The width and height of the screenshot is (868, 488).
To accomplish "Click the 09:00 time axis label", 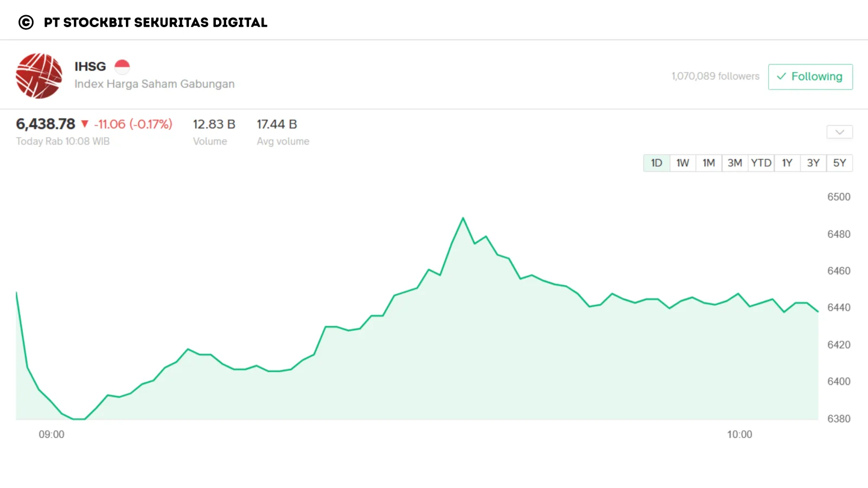I will point(52,435).
